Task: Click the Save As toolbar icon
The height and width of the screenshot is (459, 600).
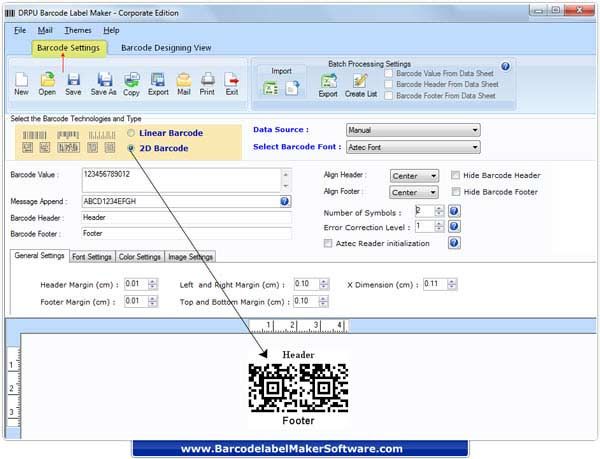Action: point(104,81)
